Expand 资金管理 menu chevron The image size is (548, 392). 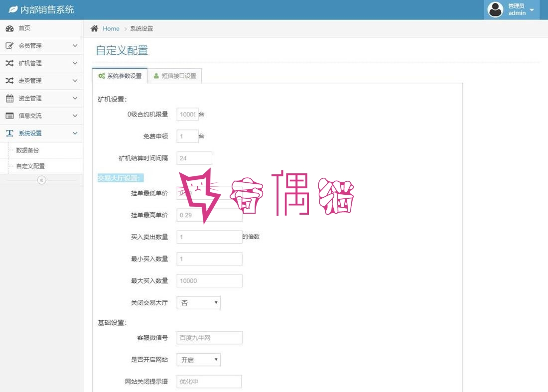click(x=75, y=98)
